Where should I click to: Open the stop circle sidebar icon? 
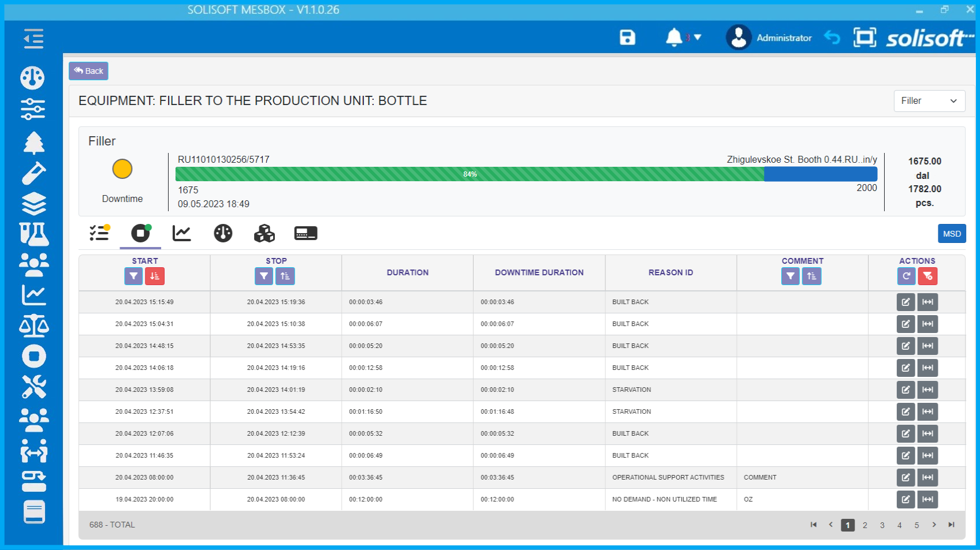pyautogui.click(x=33, y=356)
